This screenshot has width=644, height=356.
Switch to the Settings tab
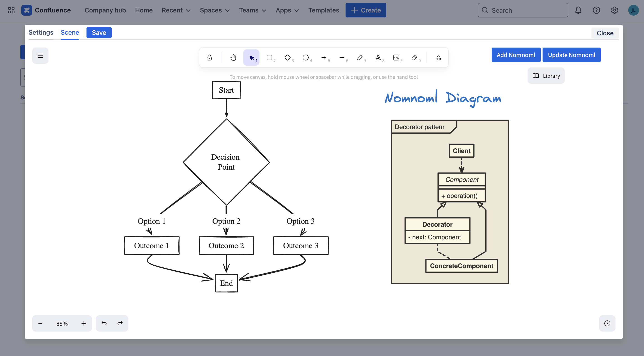[x=41, y=33]
